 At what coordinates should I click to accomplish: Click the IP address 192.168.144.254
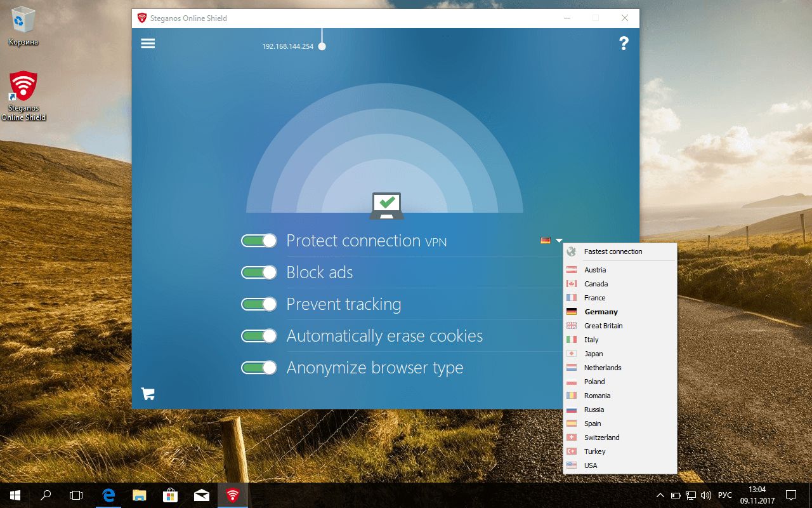click(x=288, y=46)
